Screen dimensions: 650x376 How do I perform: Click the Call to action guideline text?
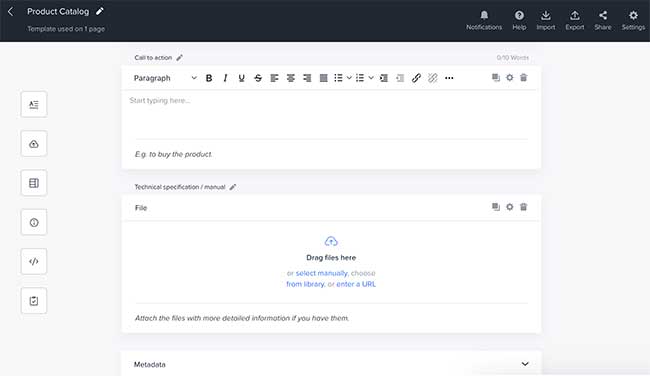[x=173, y=154]
